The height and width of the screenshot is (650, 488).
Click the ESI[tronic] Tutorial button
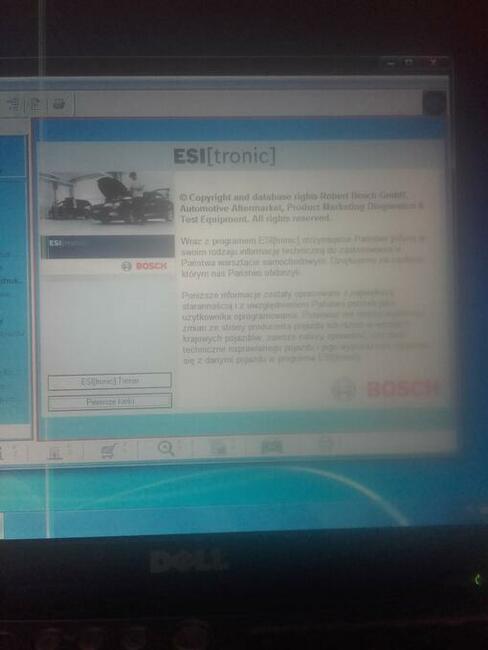point(109,381)
